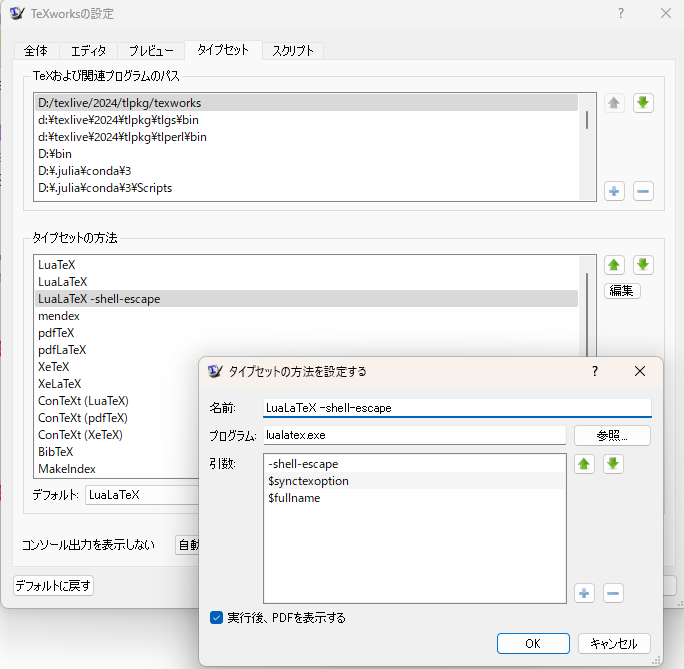Toggle 実行後、PDFを表示する checkbox
This screenshot has width=684, height=669.
coord(216,618)
